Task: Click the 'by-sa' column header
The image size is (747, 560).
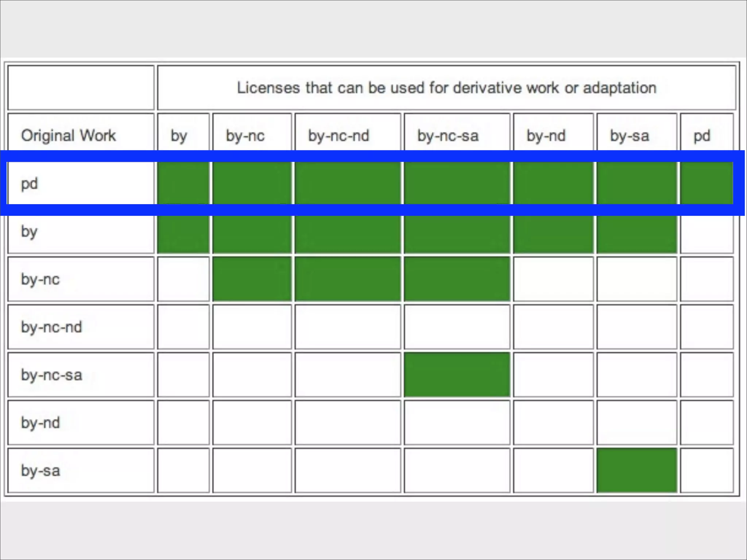Action: click(x=630, y=136)
